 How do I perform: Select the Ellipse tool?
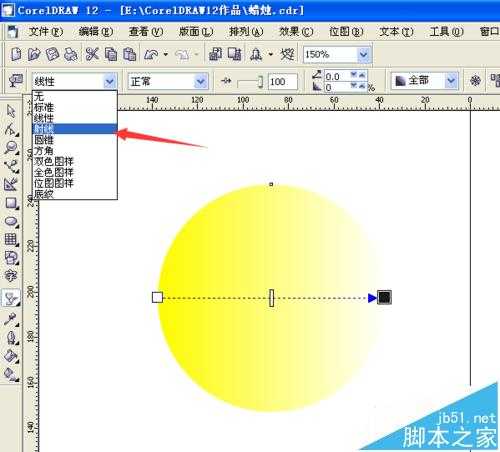11,221
